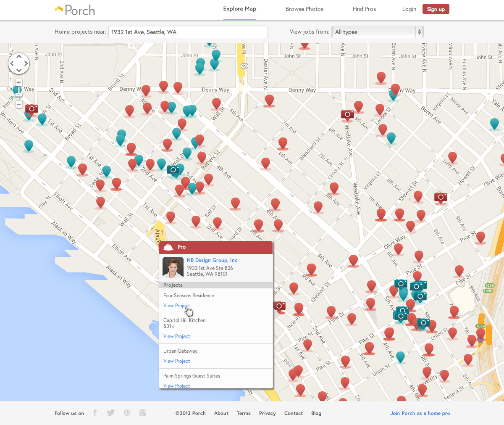
Task: View Project under Capitol Hill Kitchen
Action: [x=176, y=336]
